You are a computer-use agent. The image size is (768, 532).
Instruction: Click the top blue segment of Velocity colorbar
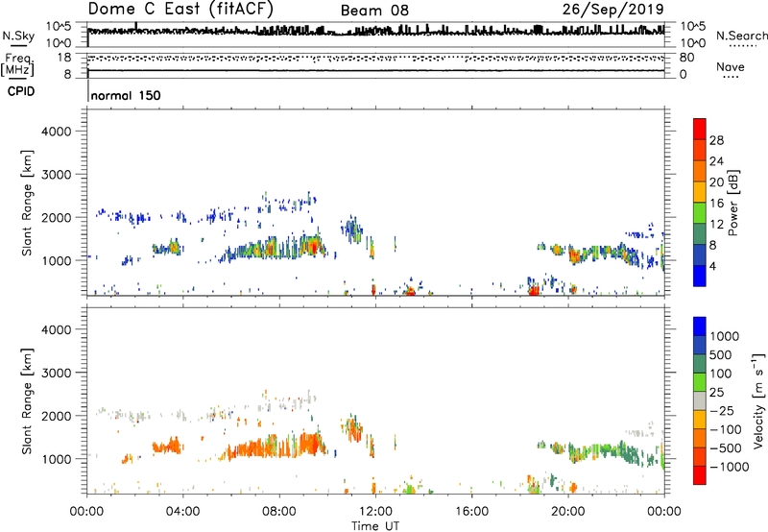coord(700,326)
